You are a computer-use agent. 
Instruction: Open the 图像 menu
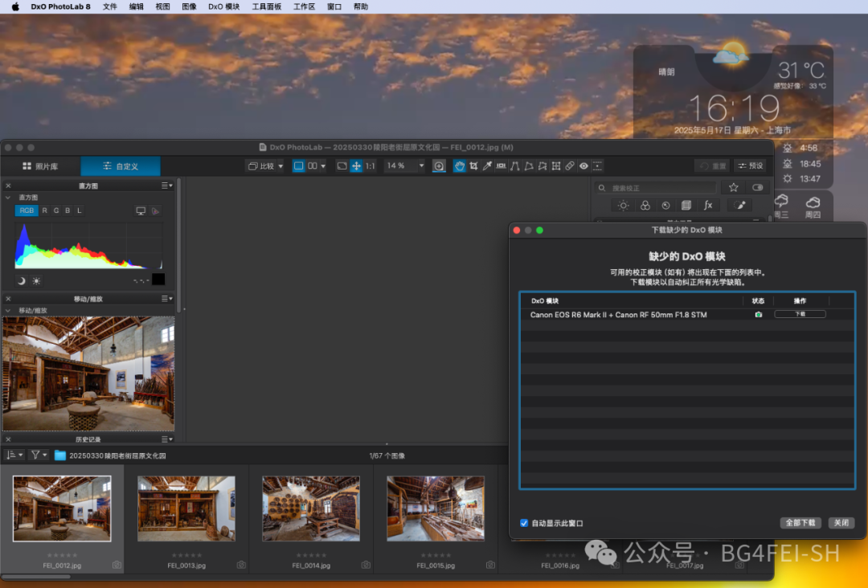[190, 6]
